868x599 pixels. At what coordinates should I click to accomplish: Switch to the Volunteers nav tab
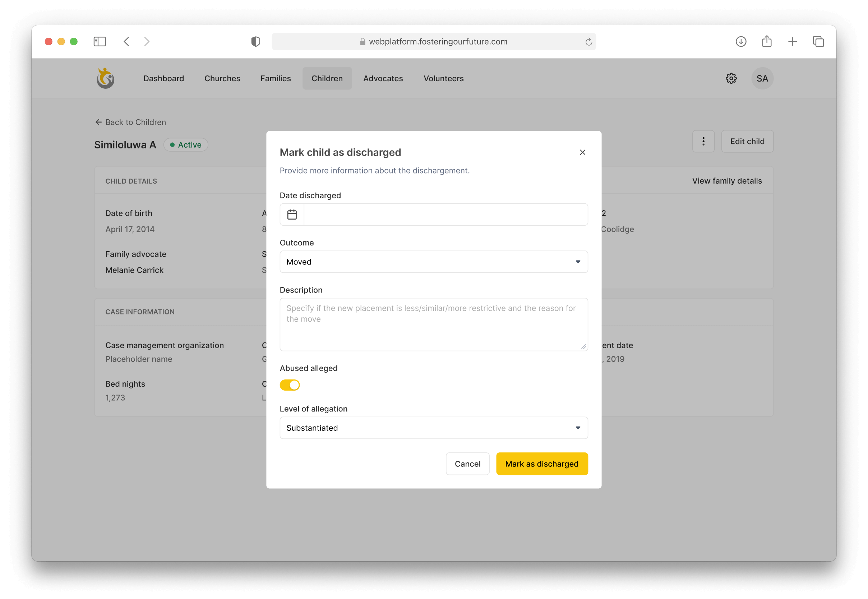(x=443, y=78)
